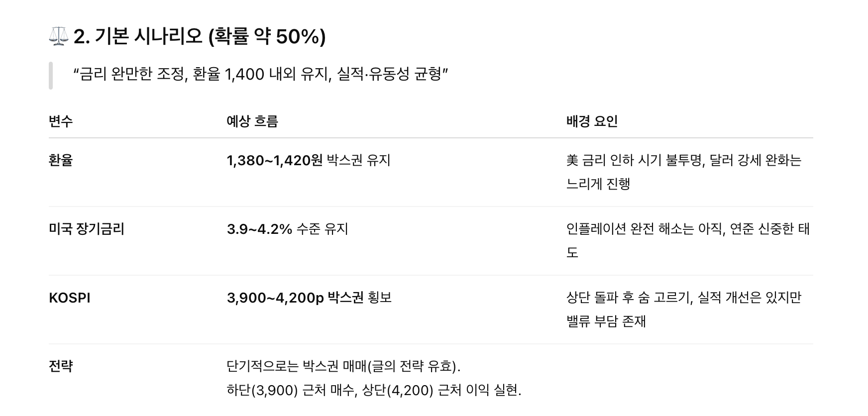868x416 pixels.
Task: Click the '3,900~4,200p 박스권' bold text
Action: (295, 298)
